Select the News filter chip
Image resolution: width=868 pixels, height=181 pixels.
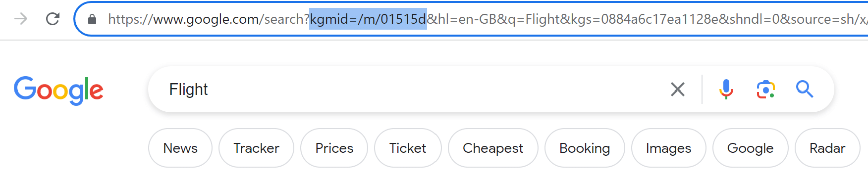[180, 148]
